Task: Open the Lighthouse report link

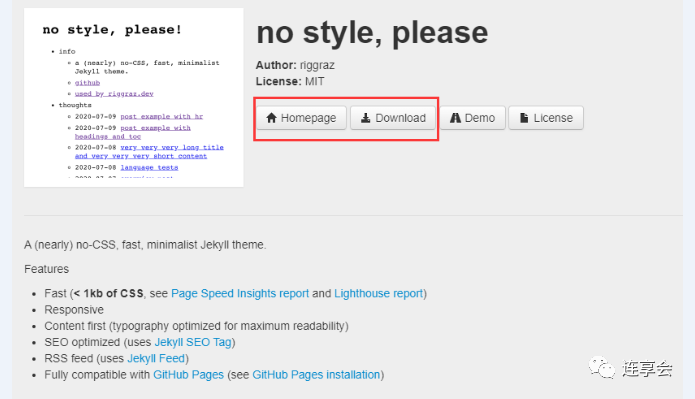Action: [379, 293]
